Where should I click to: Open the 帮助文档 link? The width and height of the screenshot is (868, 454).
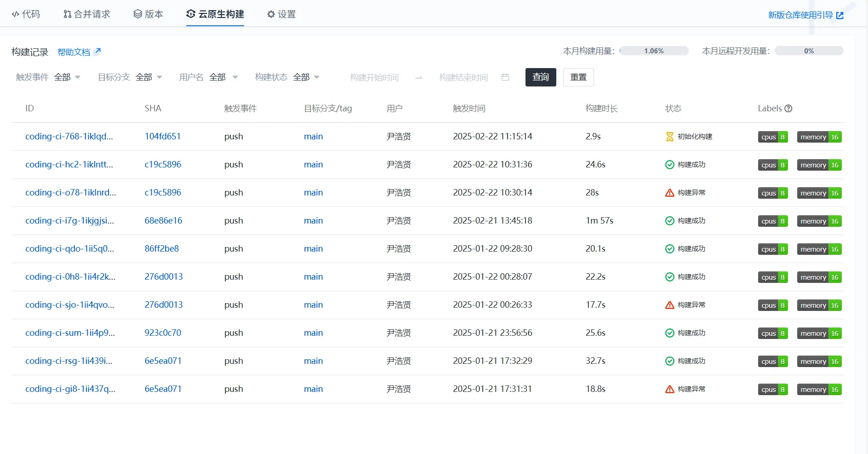pos(74,52)
